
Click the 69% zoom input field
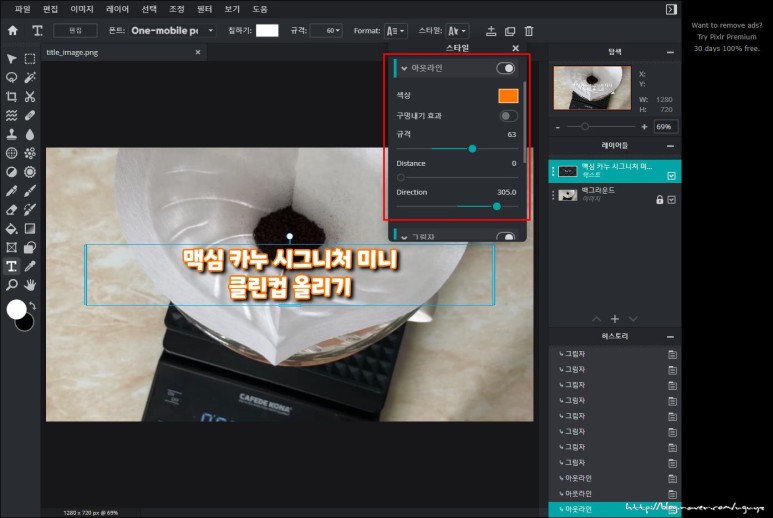point(666,127)
